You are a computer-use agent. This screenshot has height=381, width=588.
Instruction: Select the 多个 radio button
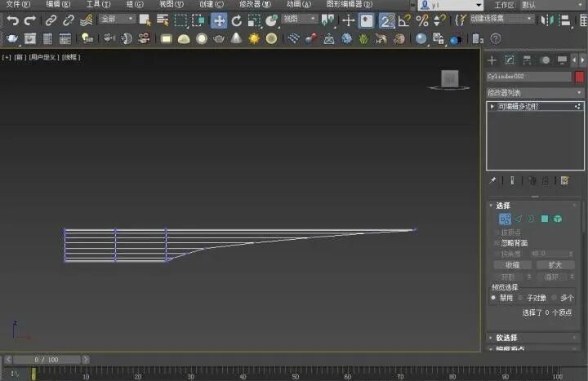(x=555, y=298)
